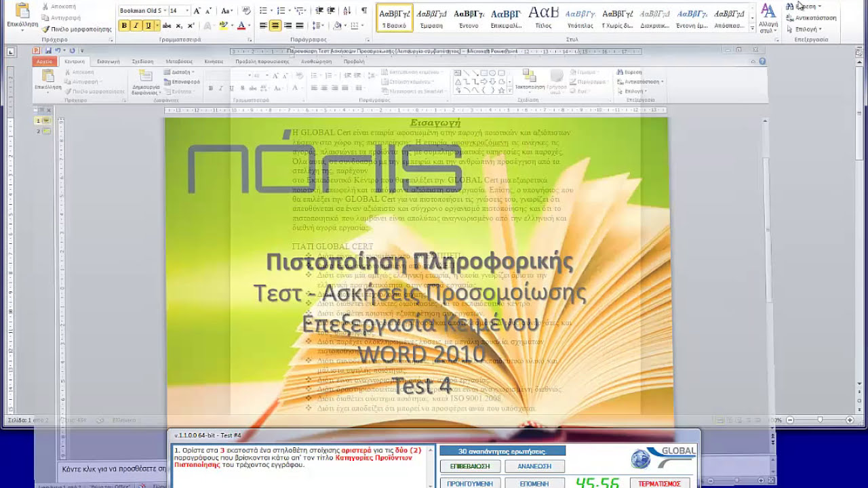This screenshot has width=868, height=488.
Task: Toggle Underline formatting in Word ribbon
Action: coord(147,26)
